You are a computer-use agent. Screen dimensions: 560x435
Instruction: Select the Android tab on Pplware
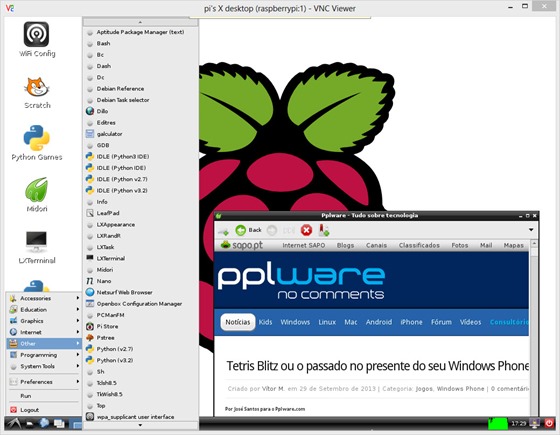tap(379, 322)
